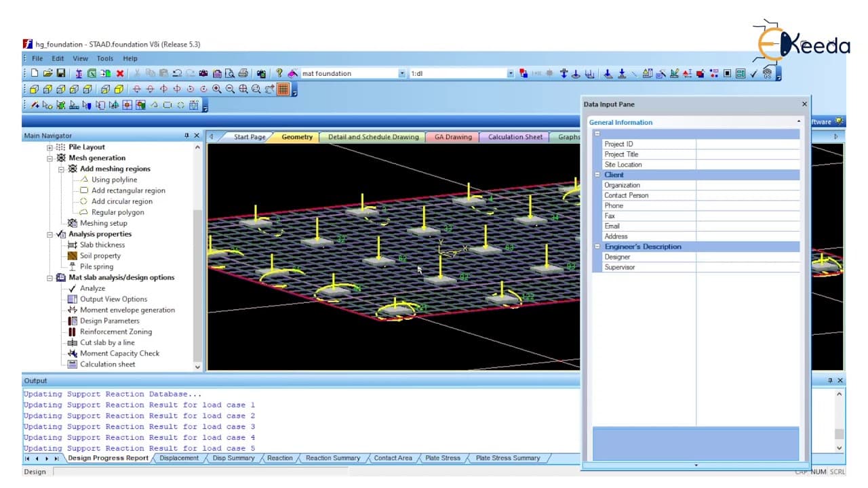Screen dimensions: 868x488
Task: Open Meshing setup in the navigator
Action: pyautogui.click(x=103, y=223)
